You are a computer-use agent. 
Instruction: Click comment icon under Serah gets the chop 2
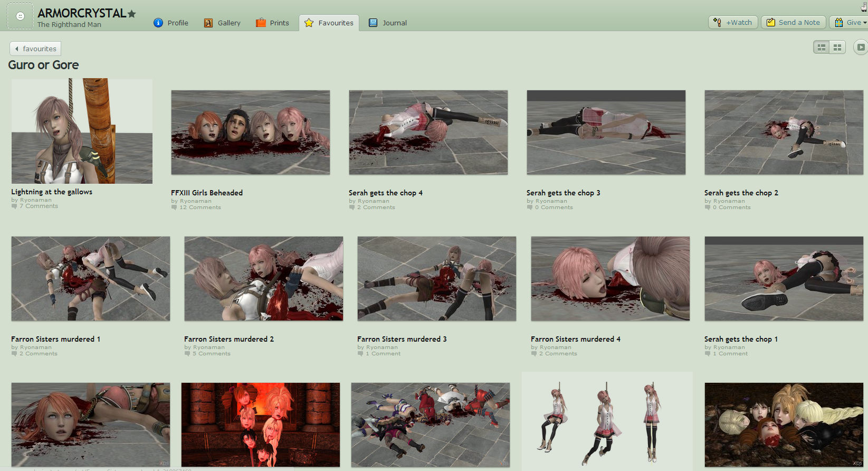click(708, 208)
